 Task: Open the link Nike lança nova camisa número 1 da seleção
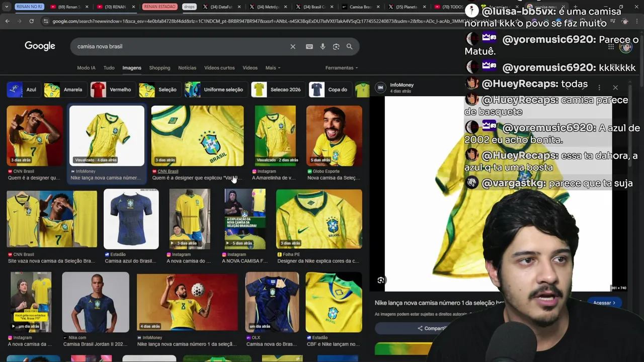pos(439,303)
